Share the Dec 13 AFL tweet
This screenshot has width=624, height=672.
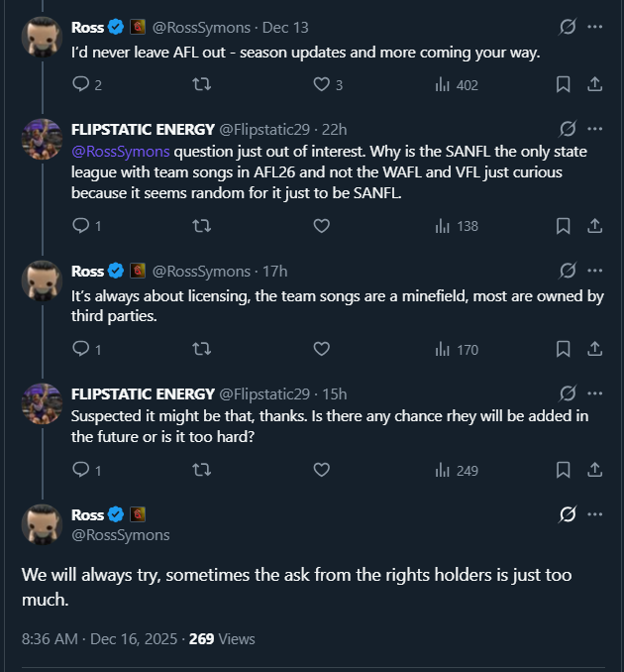(x=594, y=85)
